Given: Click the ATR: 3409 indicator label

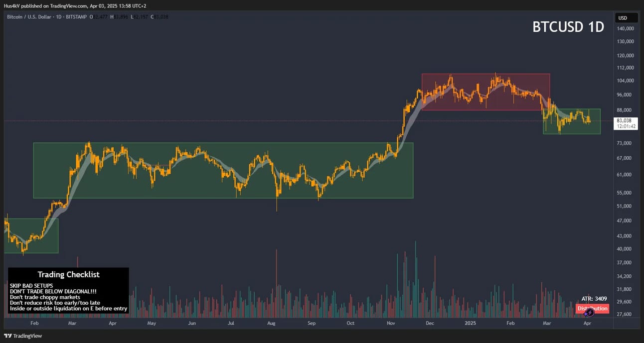Looking at the screenshot, I should (x=594, y=299).
